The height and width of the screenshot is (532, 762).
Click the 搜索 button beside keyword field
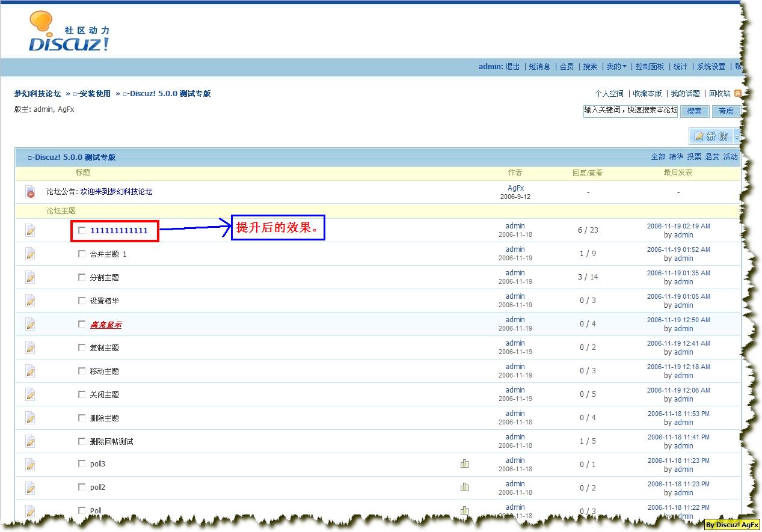coord(694,111)
